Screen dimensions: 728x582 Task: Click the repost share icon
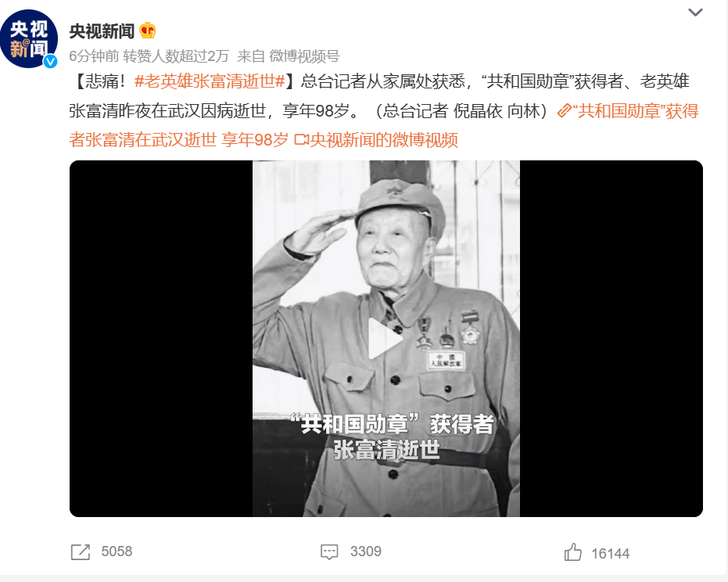(x=81, y=551)
